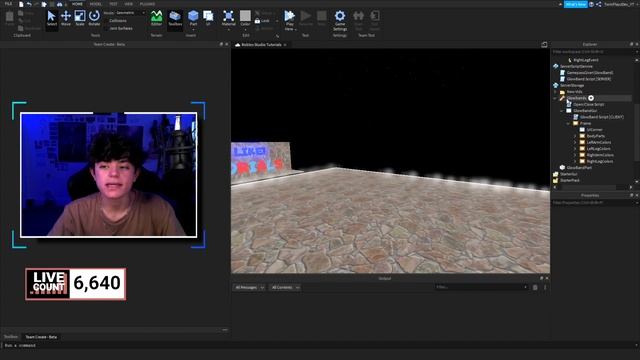This screenshot has height=360, width=640.
Task: Switch to the HOME ribbon tab
Action: point(77,4)
